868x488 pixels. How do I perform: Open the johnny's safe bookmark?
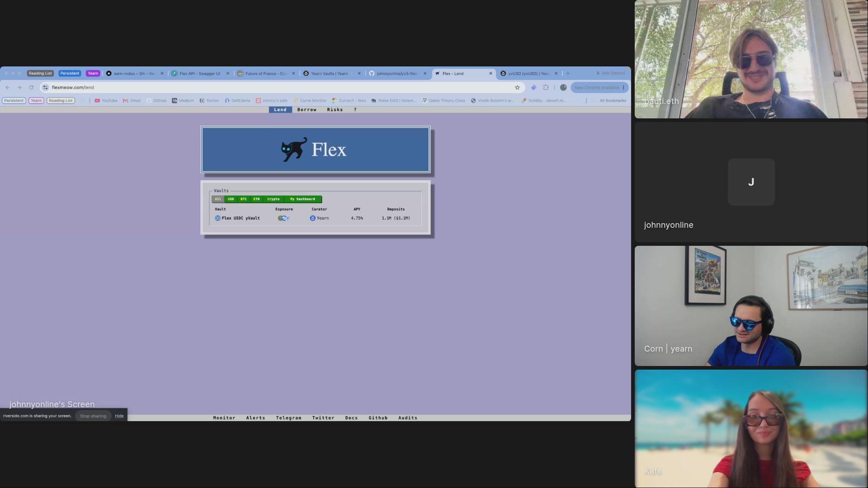[272, 101]
